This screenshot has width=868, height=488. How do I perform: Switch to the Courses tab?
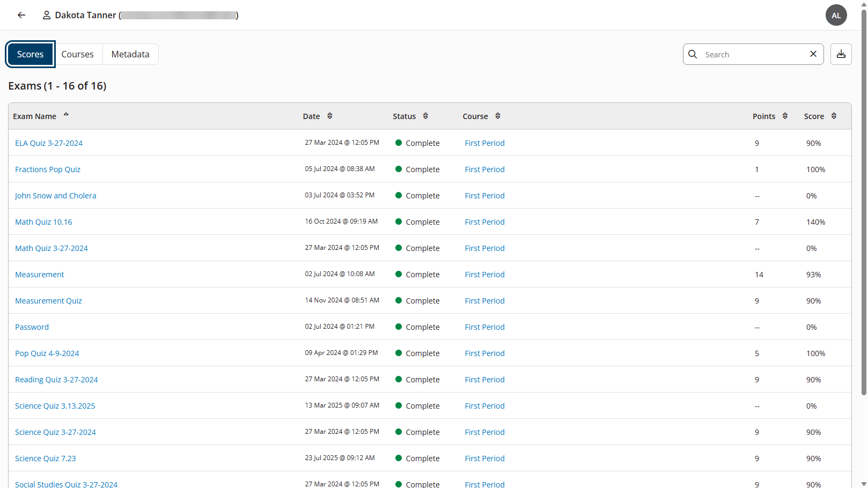pos(77,54)
